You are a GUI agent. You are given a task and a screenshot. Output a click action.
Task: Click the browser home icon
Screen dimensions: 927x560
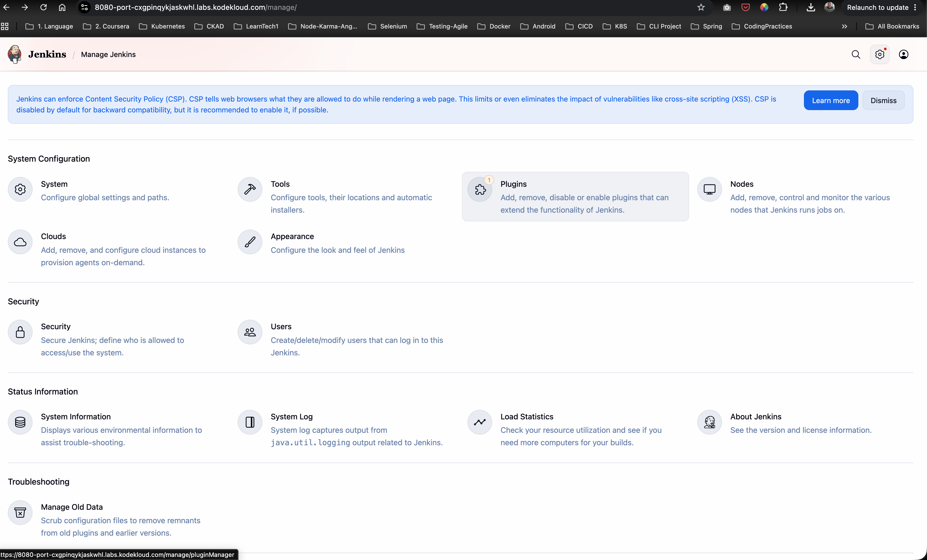pyautogui.click(x=62, y=7)
